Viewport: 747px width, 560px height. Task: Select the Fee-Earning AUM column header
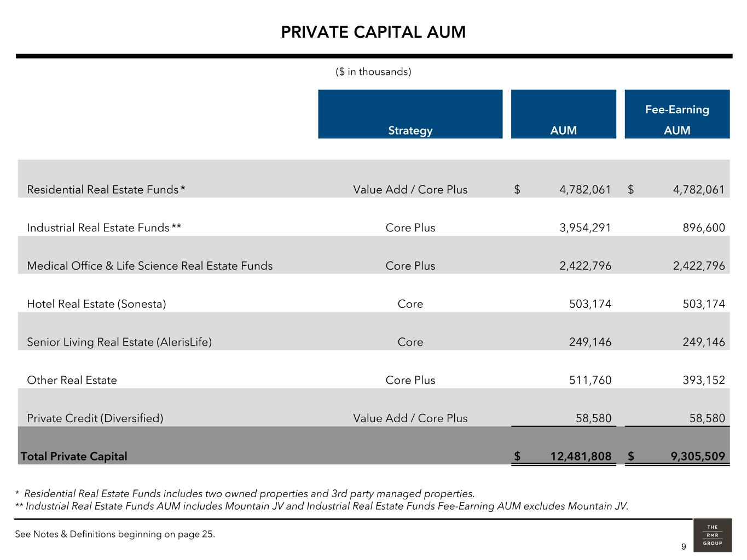677,120
